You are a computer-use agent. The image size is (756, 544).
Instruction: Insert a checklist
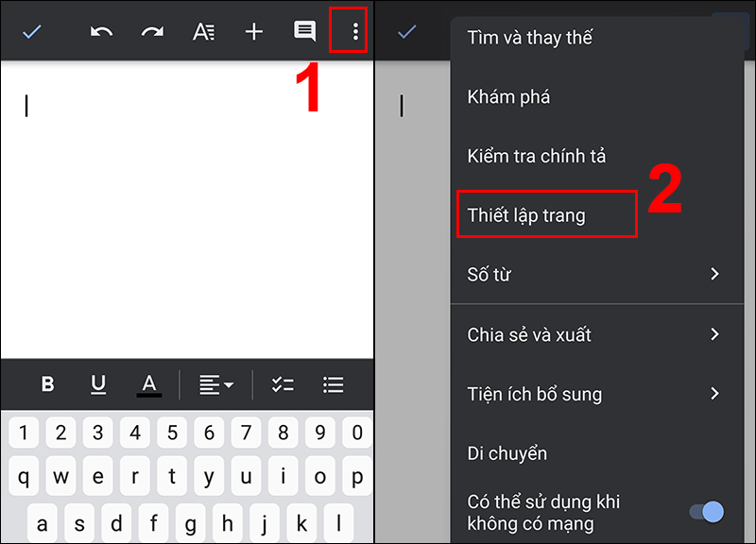(283, 384)
